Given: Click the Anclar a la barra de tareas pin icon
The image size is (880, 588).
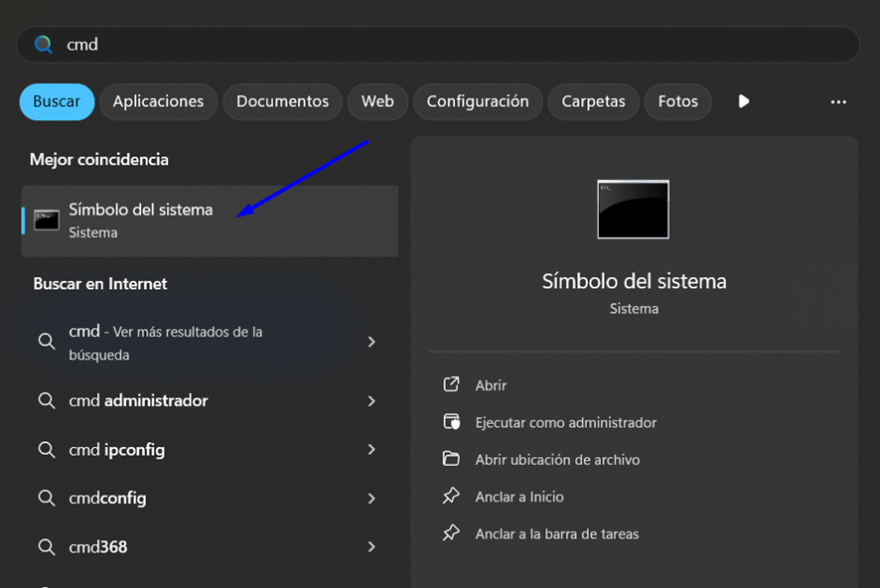Looking at the screenshot, I should click(452, 533).
